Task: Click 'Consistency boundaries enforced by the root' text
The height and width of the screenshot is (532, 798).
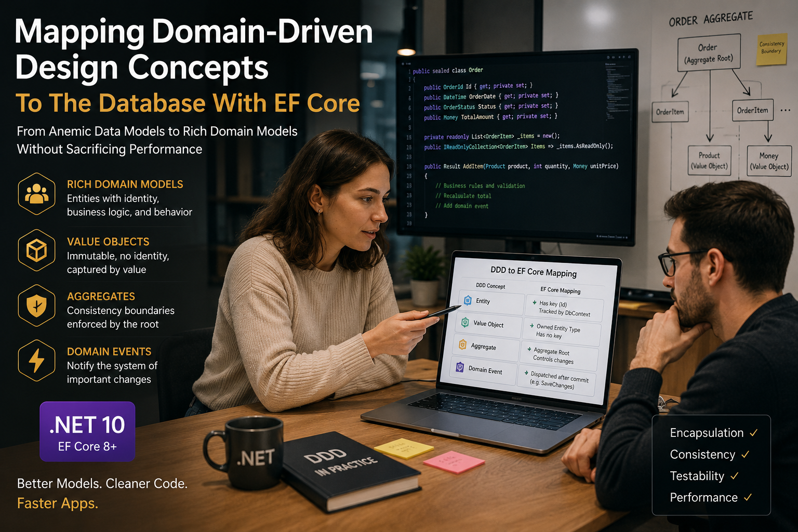Action: point(121,317)
